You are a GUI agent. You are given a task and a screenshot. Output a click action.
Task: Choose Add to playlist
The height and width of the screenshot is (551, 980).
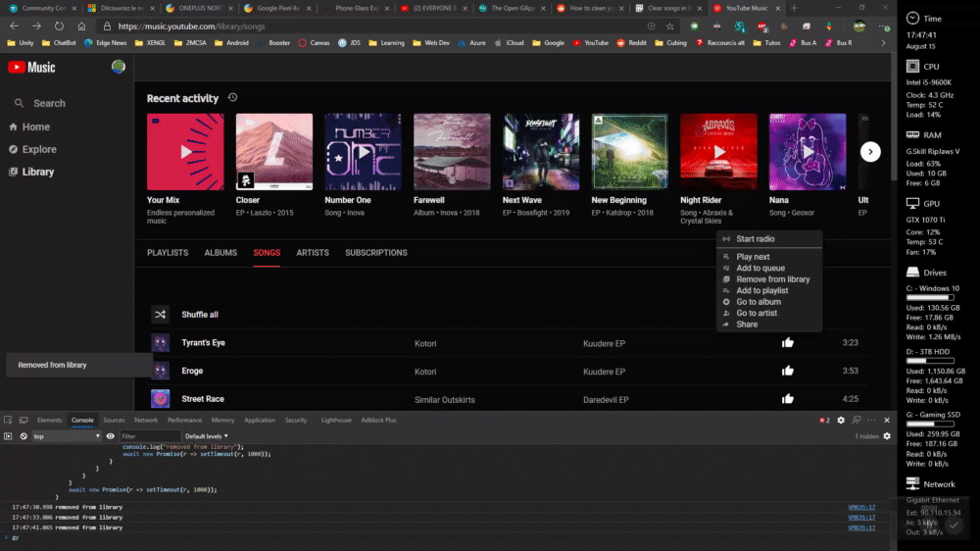pyautogui.click(x=769, y=291)
